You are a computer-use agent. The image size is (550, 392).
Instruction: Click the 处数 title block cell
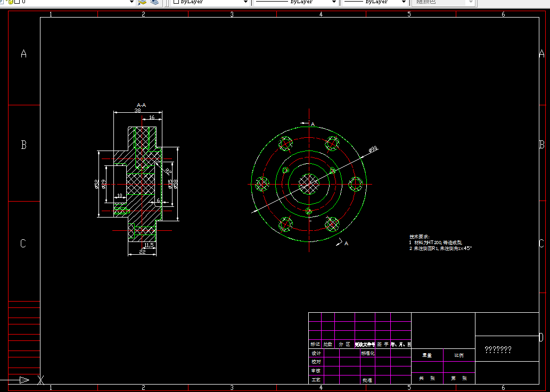coord(328,344)
